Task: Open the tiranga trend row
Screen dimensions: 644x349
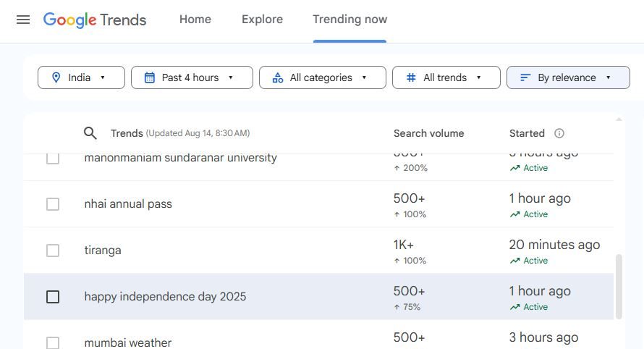Action: coord(103,251)
